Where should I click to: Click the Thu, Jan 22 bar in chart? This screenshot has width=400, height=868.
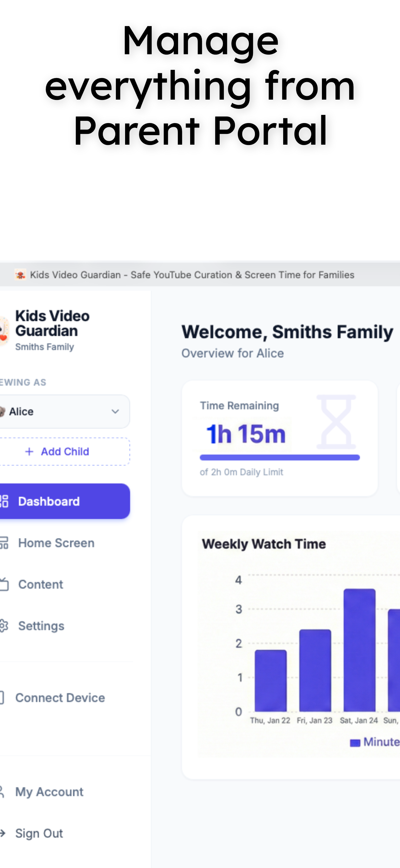point(270,680)
